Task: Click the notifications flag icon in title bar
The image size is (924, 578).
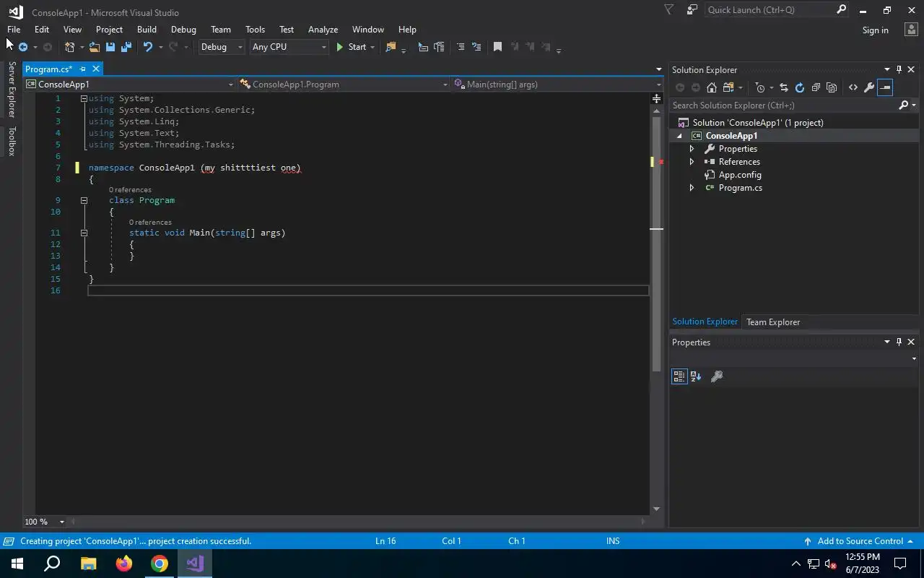Action: [668, 10]
